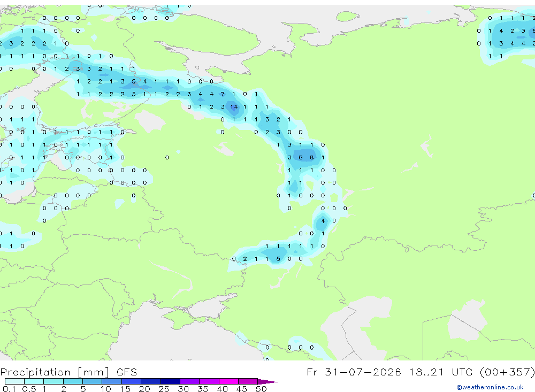Click the 1–2 mm legend swatch

point(53,381)
